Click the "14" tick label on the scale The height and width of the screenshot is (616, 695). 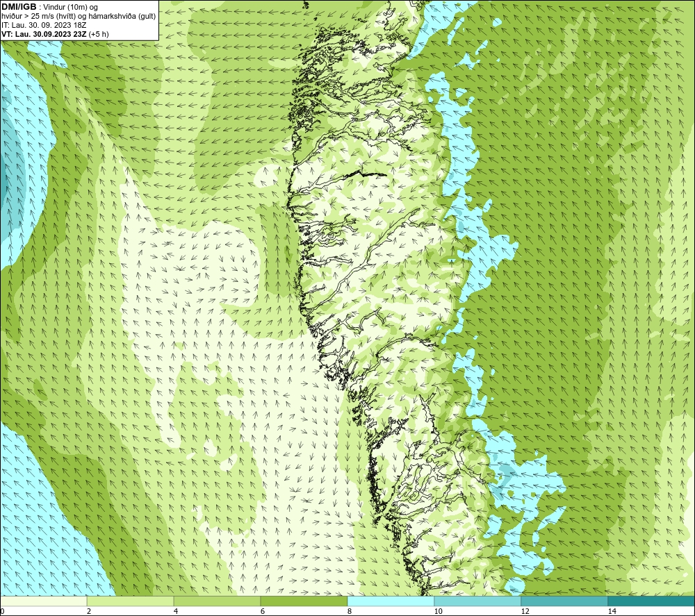point(612,612)
